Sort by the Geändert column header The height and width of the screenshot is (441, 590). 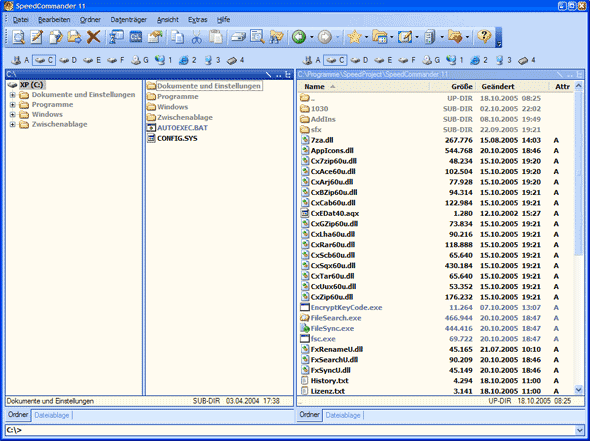512,87
